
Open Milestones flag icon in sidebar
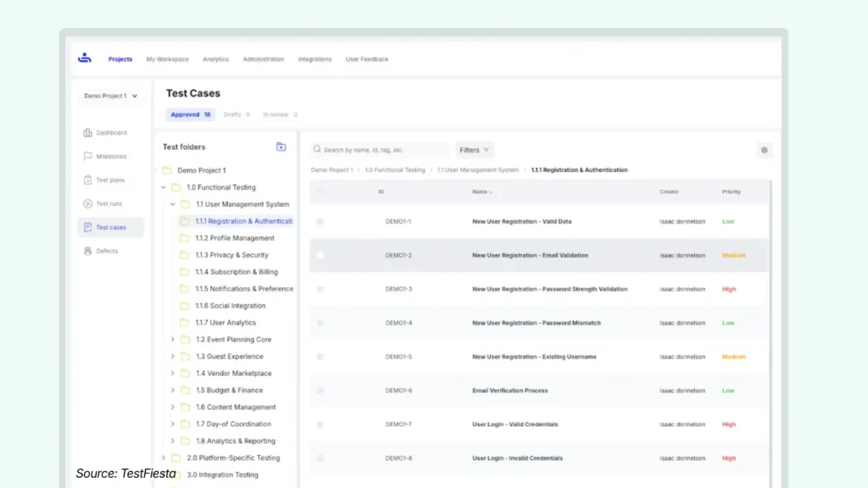coord(87,156)
